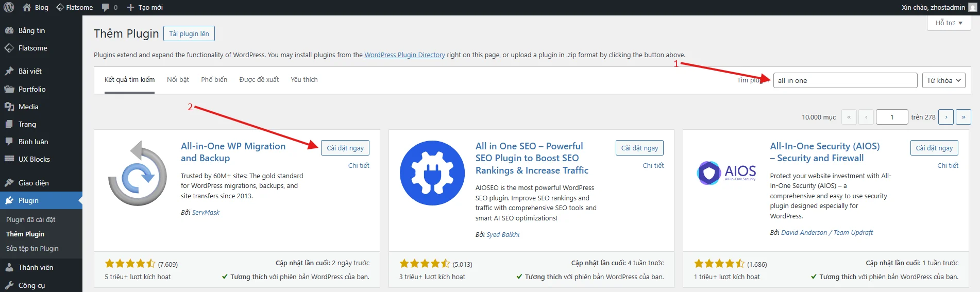The height and width of the screenshot is (292, 980).
Task: Open the Phổ biến tab
Action: (x=214, y=79)
